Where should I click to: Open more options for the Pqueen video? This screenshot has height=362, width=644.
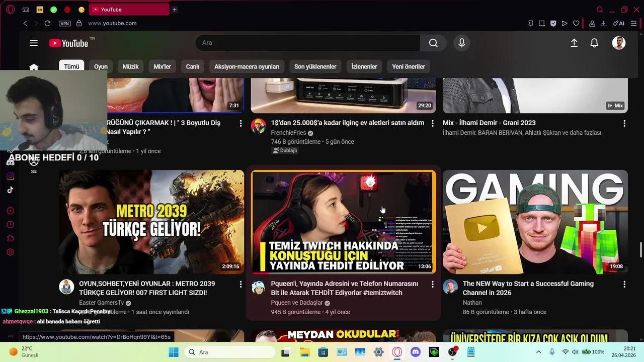tap(432, 284)
